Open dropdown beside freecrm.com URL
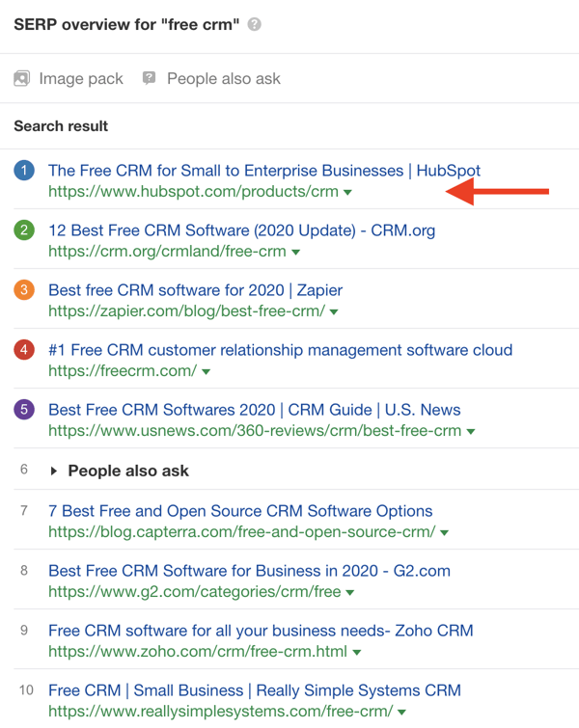This screenshot has height=728, width=579. [x=206, y=371]
